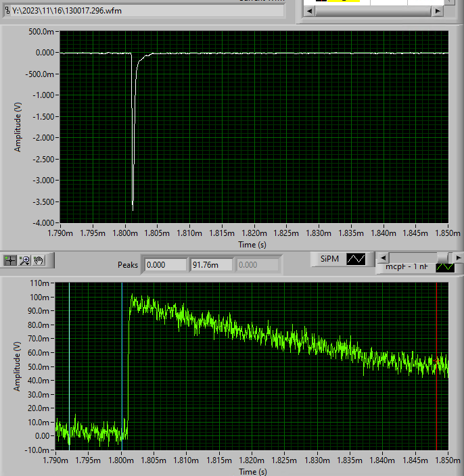This screenshot has height=476, width=464.
Task: Click upper graph Y-axis maximum 500.0m
Action: pyautogui.click(x=41, y=32)
